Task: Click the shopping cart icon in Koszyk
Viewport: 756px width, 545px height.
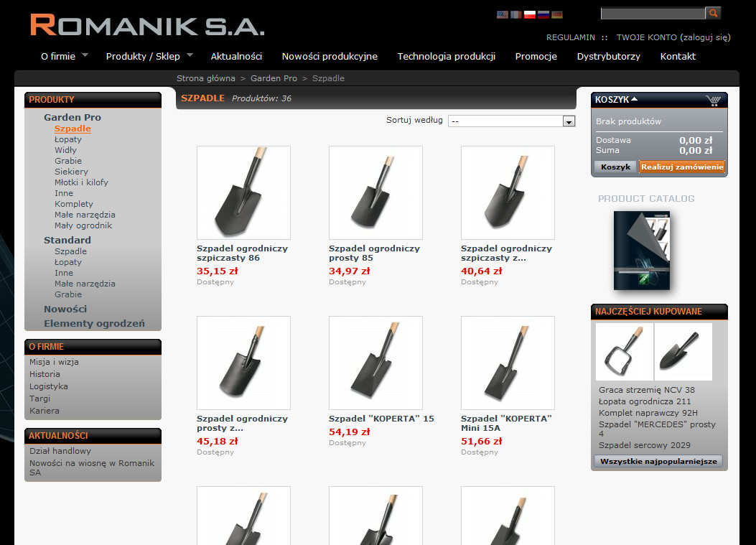Action: click(x=714, y=101)
